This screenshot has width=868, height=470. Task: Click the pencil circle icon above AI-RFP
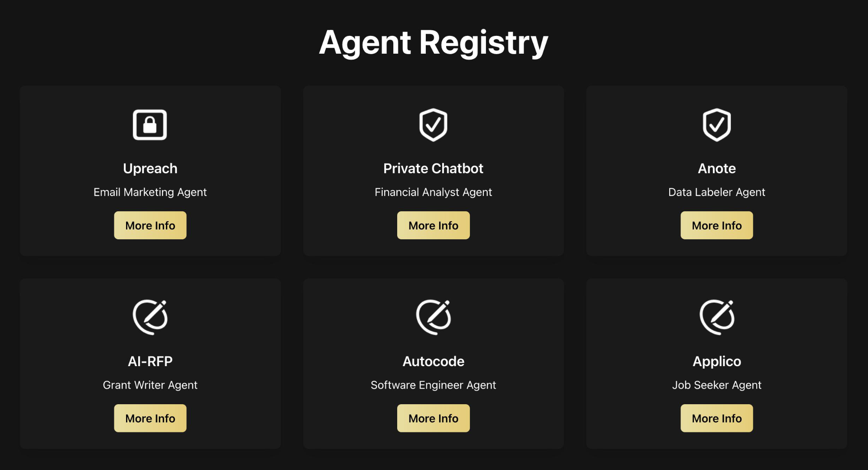point(150,317)
